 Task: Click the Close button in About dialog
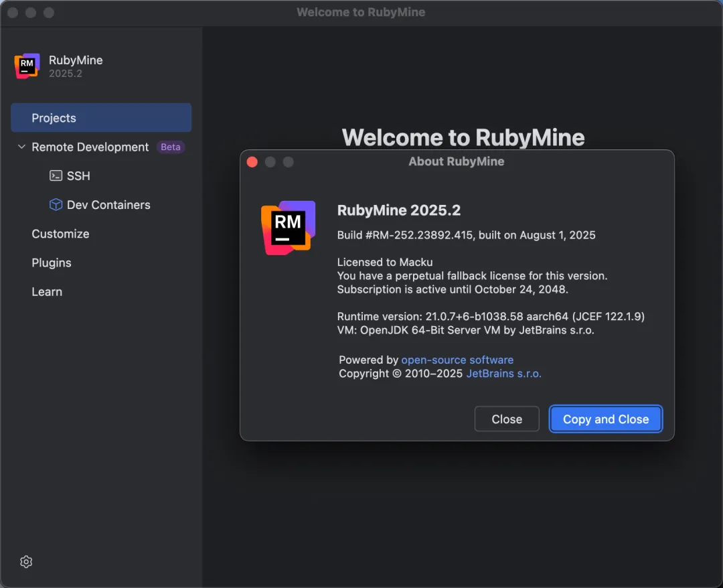(x=507, y=419)
